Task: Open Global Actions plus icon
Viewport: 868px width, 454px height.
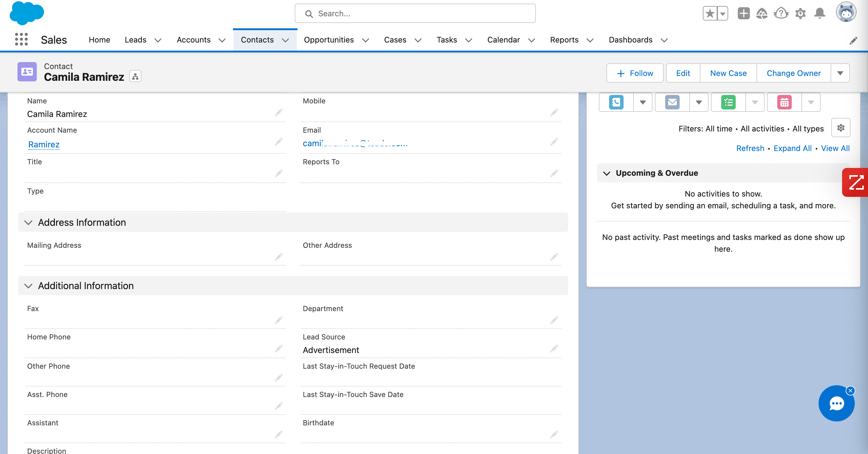Action: (743, 14)
